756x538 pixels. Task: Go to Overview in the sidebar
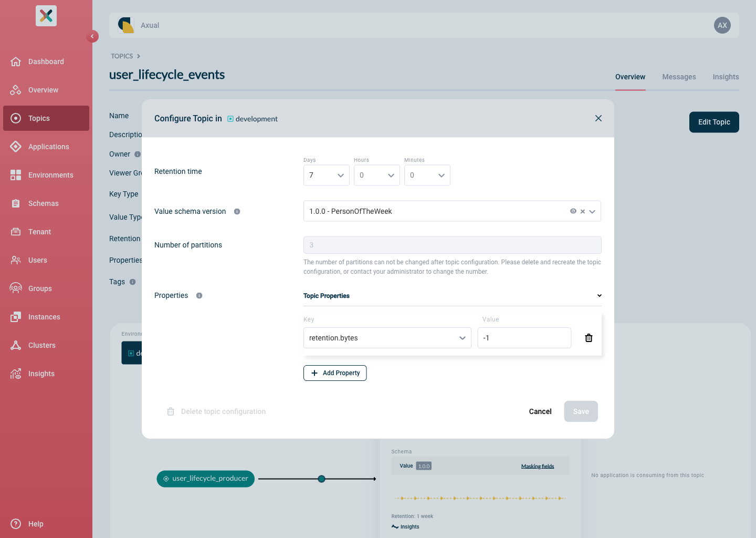click(x=46, y=90)
